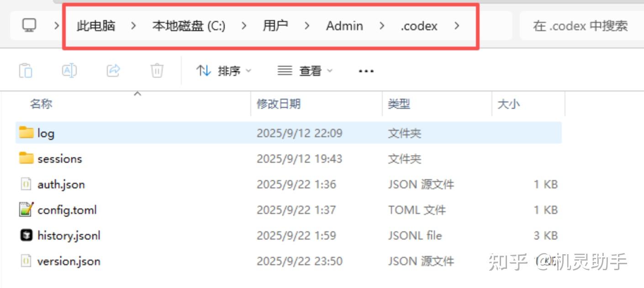Click the share icon

click(113, 70)
